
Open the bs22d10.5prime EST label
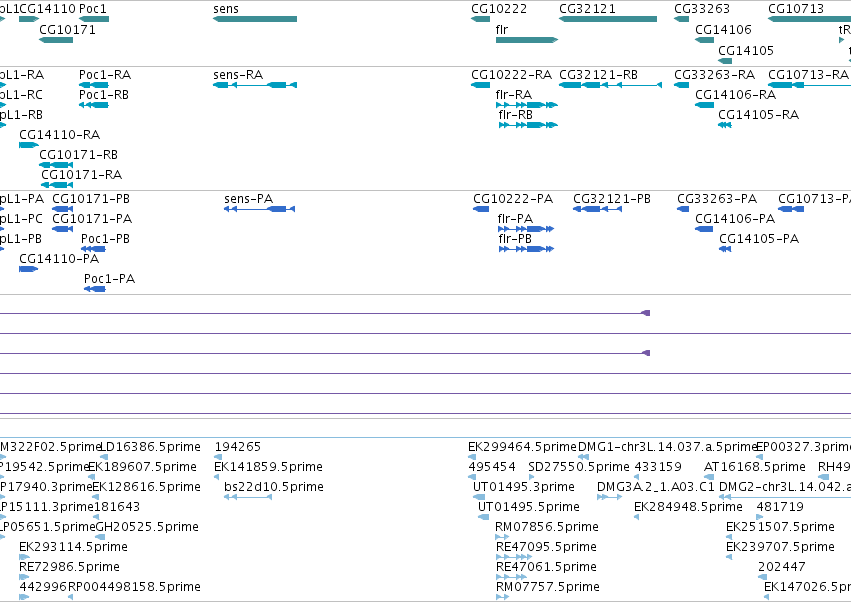pos(274,487)
